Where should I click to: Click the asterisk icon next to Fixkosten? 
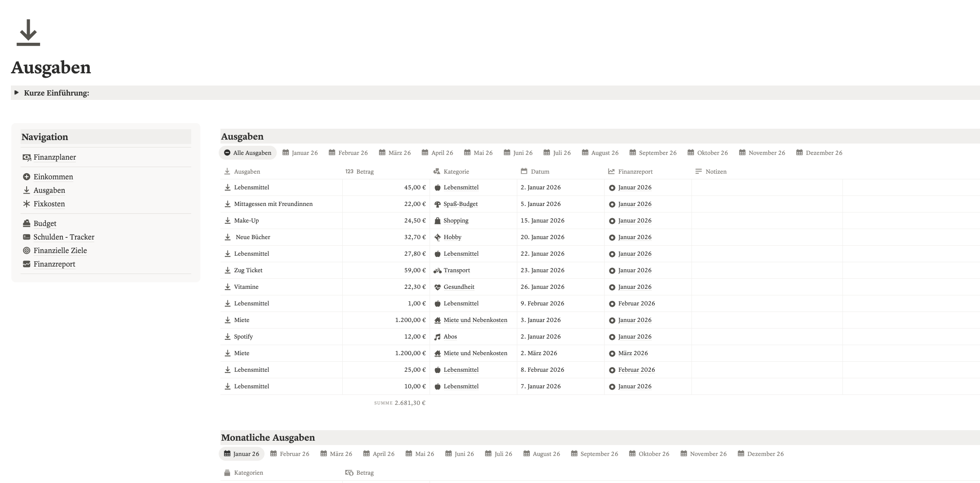(x=27, y=204)
